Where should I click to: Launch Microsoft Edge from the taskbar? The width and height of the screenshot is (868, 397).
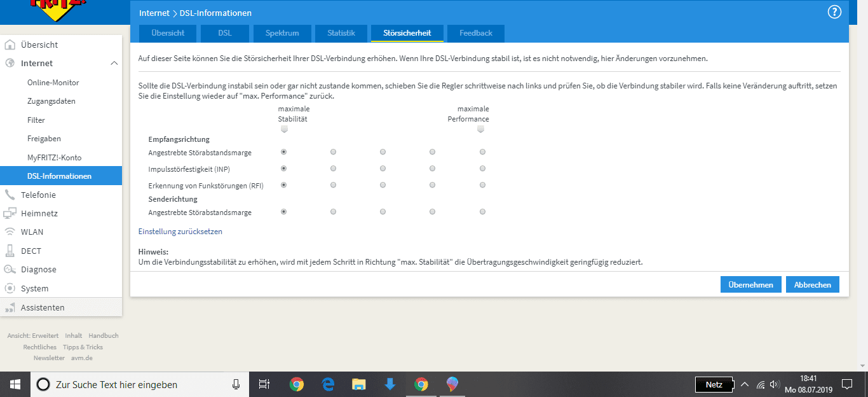point(328,384)
